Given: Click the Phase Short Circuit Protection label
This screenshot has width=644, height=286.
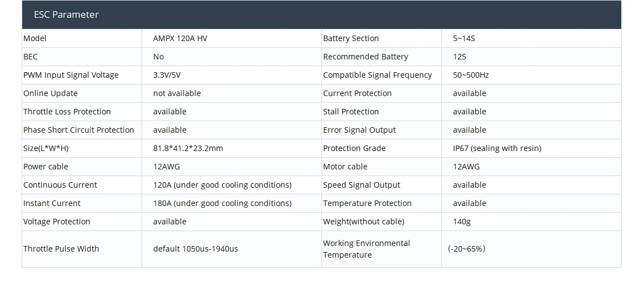Looking at the screenshot, I should pyautogui.click(x=79, y=130).
